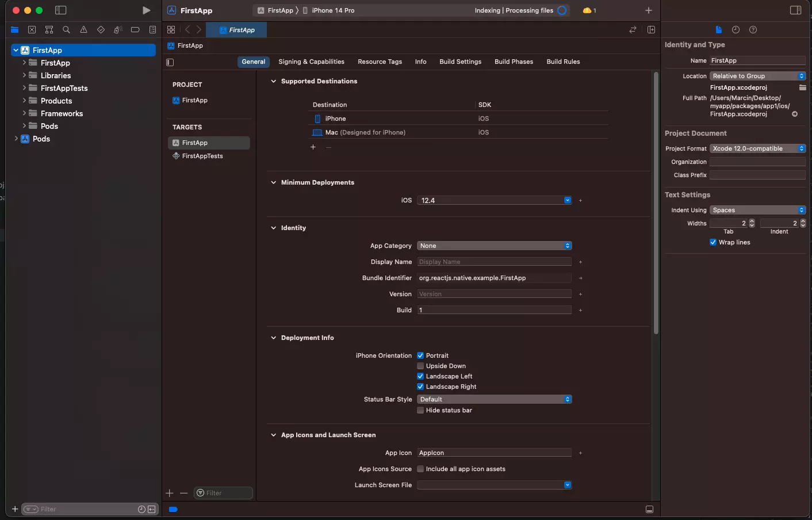Switch to Signing & Capabilities tab
Viewport: 812px width, 520px height.
[x=311, y=62]
